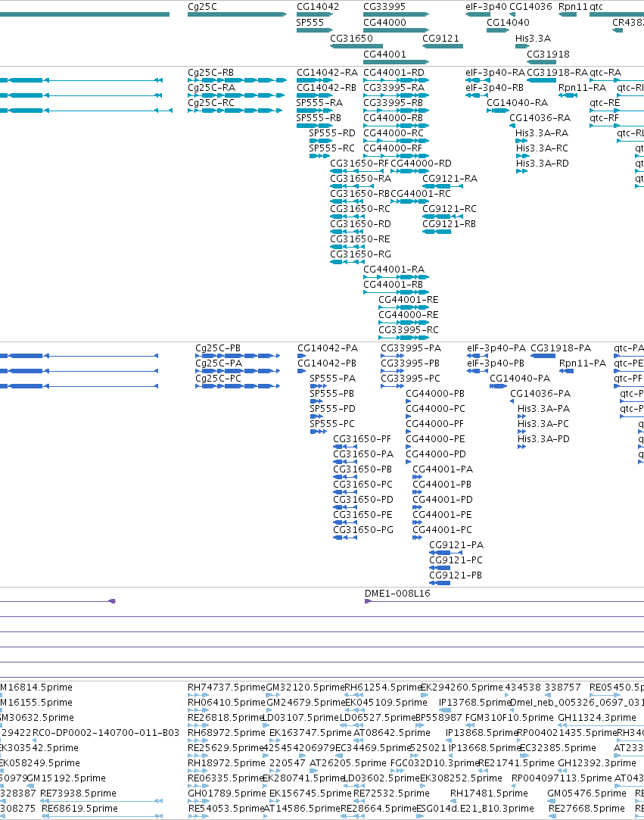Select the IP13768.5prime EST label

tap(474, 703)
